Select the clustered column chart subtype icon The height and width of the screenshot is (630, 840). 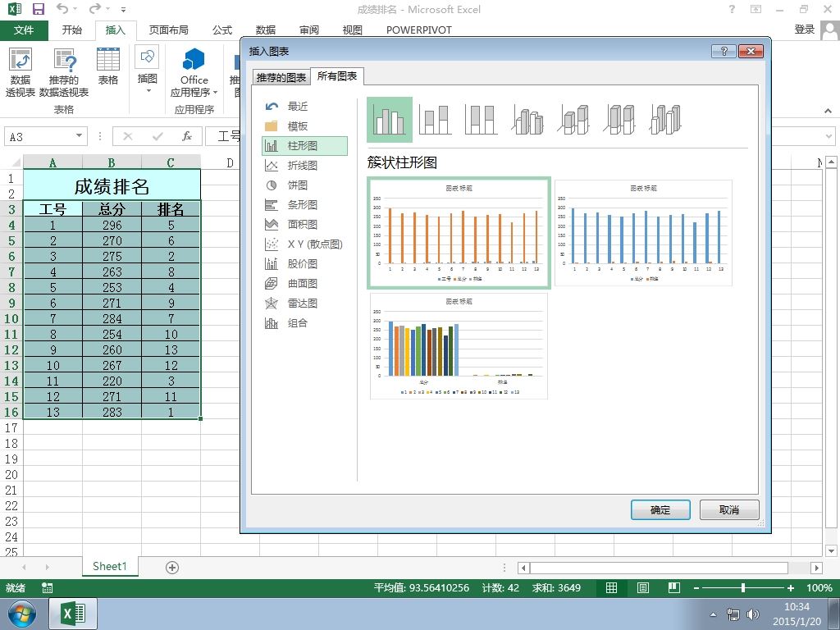389,120
